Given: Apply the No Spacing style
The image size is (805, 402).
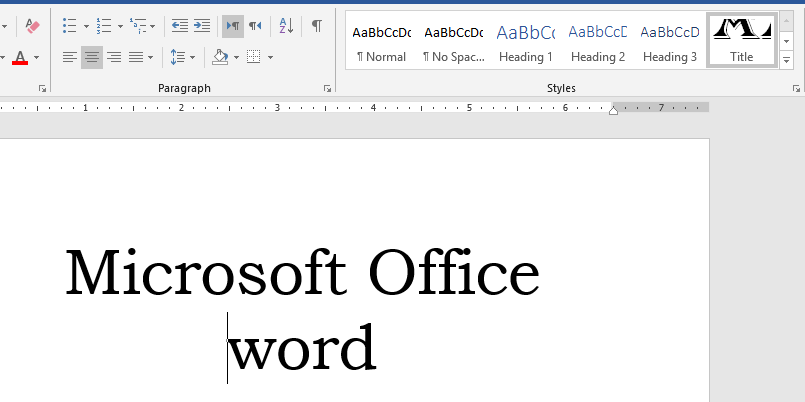Looking at the screenshot, I should 454,41.
